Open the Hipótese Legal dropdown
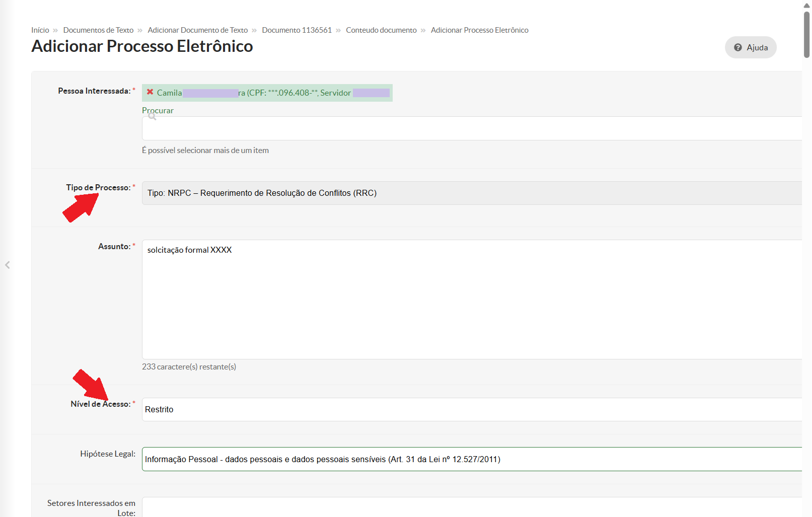This screenshot has height=517, width=812. [471, 459]
